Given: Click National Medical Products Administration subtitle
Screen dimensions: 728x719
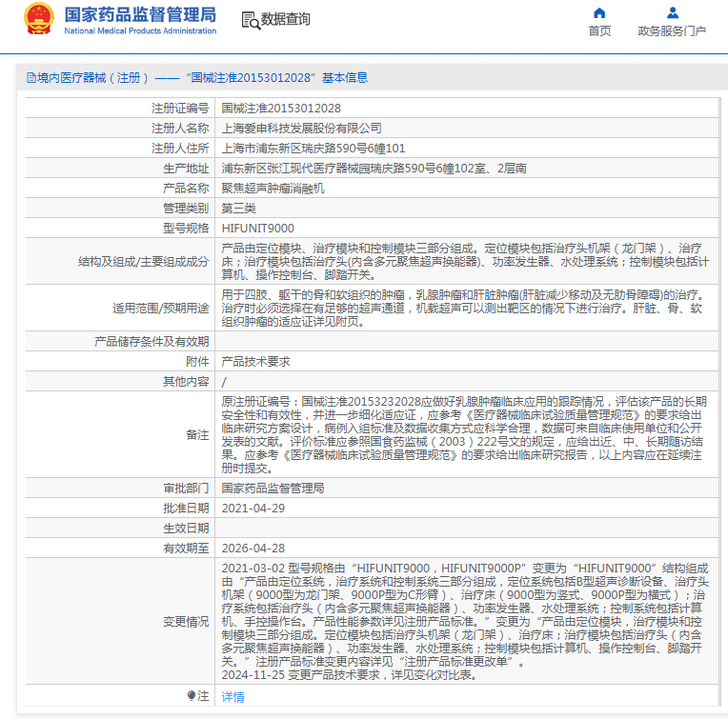Looking at the screenshot, I should pos(140,30).
